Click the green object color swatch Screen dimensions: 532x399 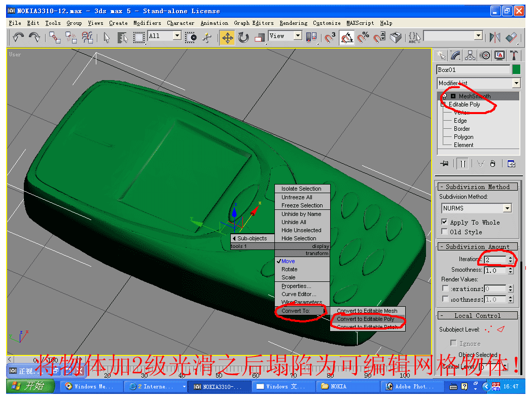pyautogui.click(x=516, y=69)
